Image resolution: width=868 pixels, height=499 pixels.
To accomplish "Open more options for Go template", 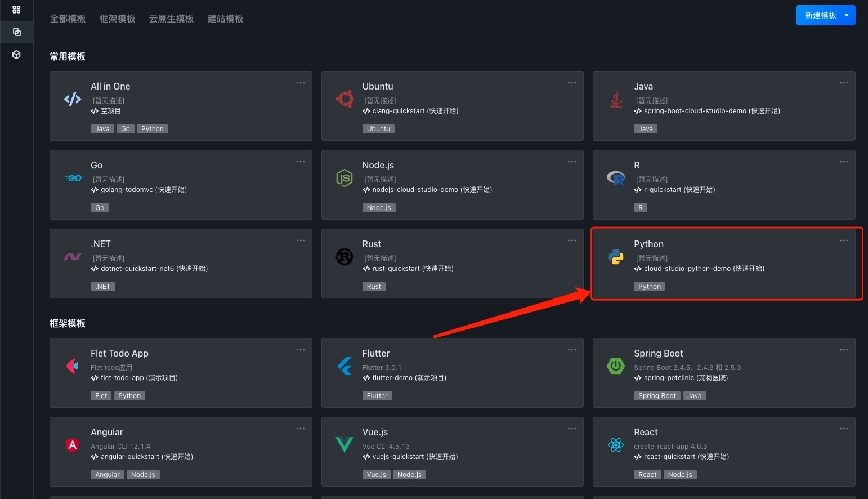I will coord(301,162).
